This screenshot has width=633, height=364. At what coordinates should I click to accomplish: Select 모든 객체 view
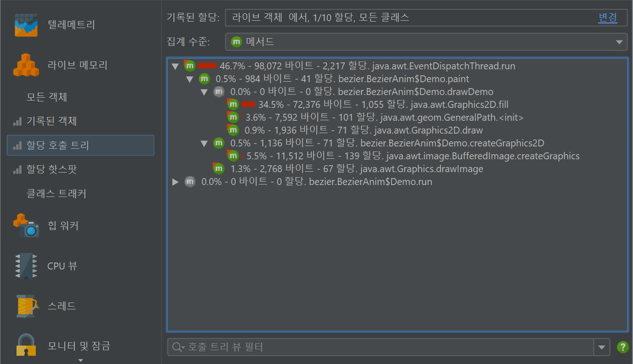pyautogui.click(x=47, y=97)
